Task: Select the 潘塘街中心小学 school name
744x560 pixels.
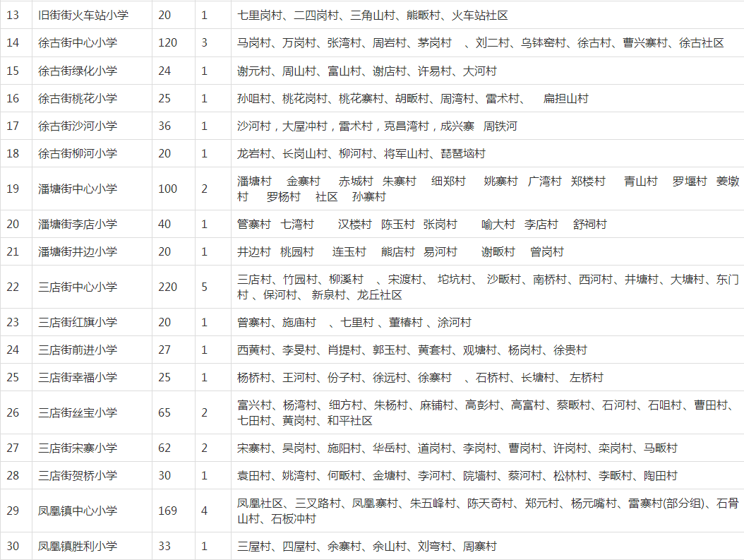Action: point(78,189)
